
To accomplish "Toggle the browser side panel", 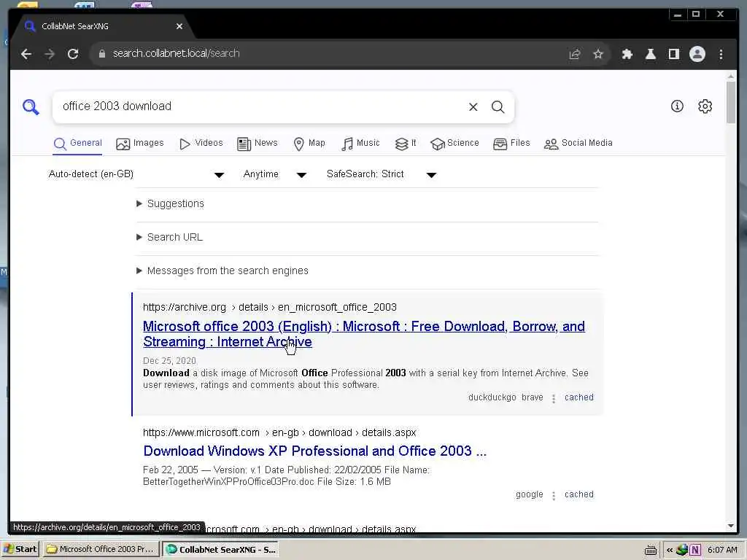I will click(x=673, y=54).
